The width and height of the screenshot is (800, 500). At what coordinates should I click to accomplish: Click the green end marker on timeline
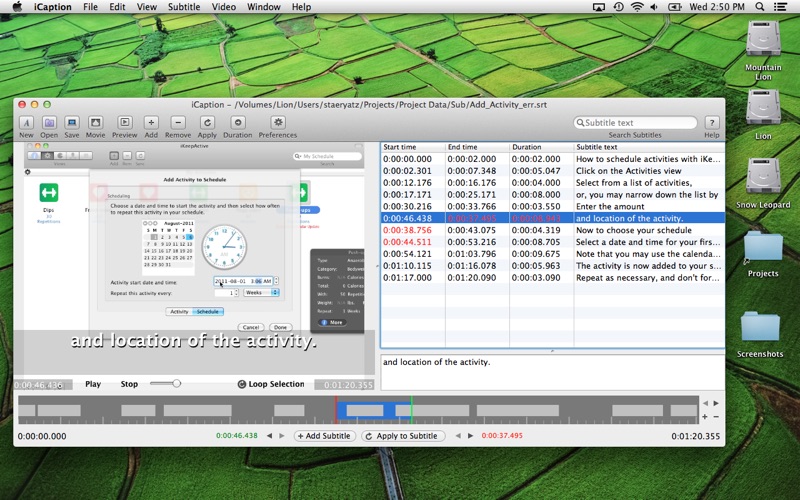pos(411,410)
